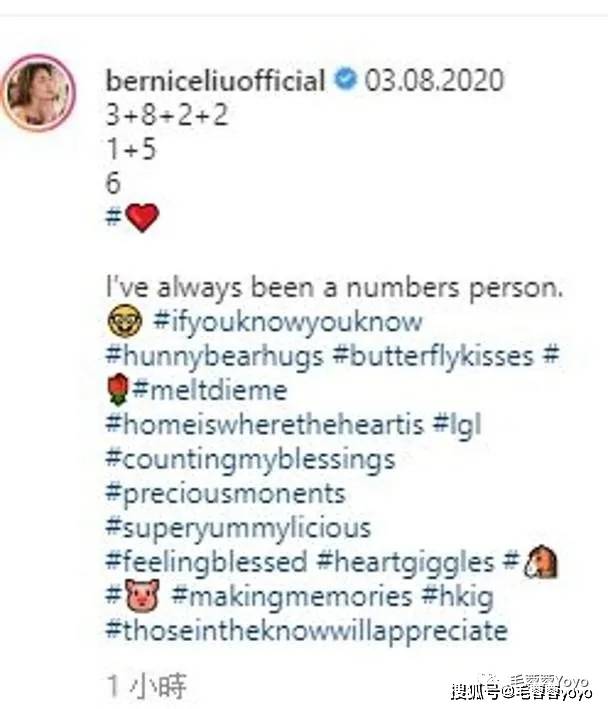Open berniceliuofficial profile username link
The width and height of the screenshot is (608, 709).
pyautogui.click(x=216, y=81)
